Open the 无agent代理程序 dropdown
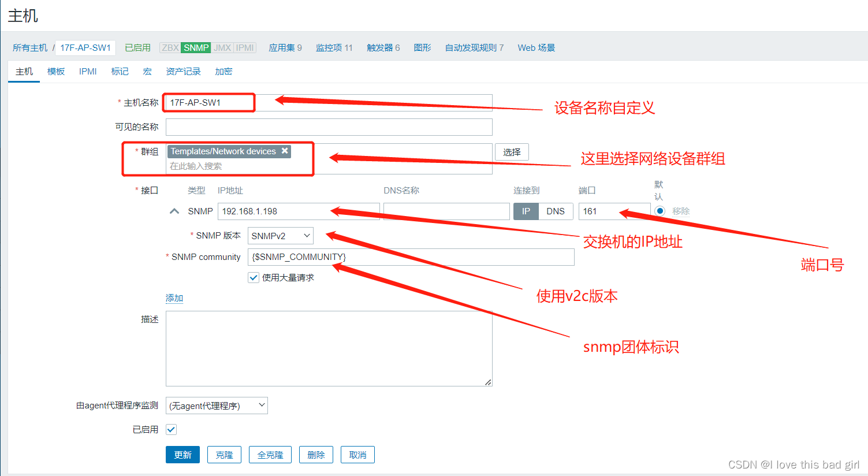 tap(217, 405)
